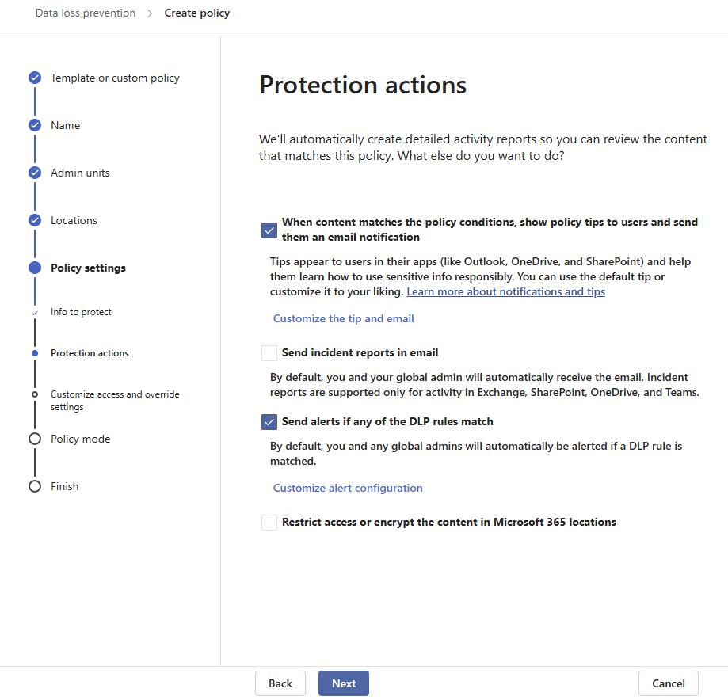Click the Locations step checkmark icon
Image resolution: width=728 pixels, height=700 pixels.
point(35,220)
